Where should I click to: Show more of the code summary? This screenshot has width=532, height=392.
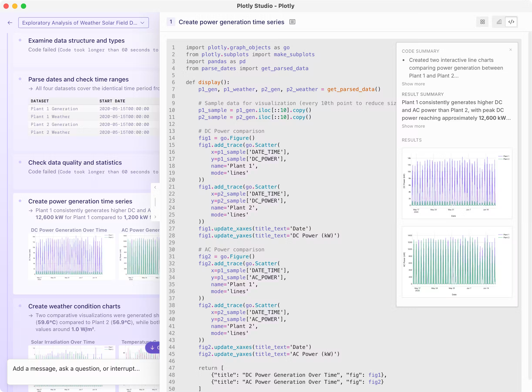coord(413,84)
